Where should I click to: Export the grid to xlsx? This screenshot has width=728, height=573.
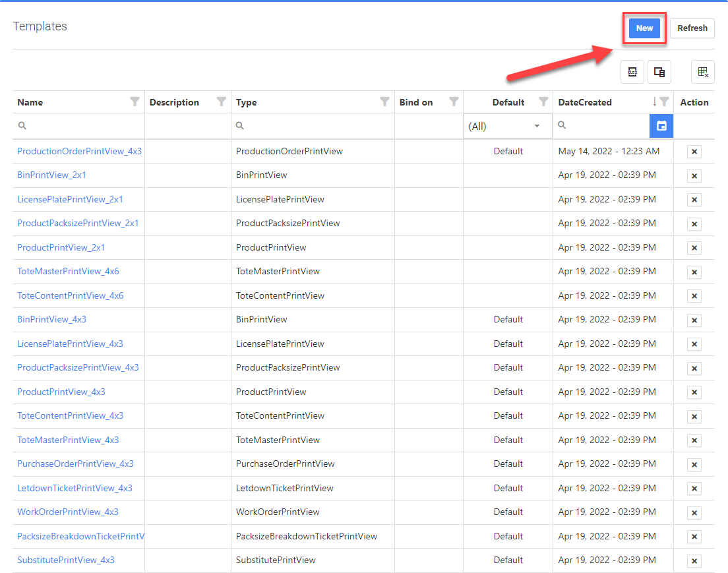click(x=632, y=72)
